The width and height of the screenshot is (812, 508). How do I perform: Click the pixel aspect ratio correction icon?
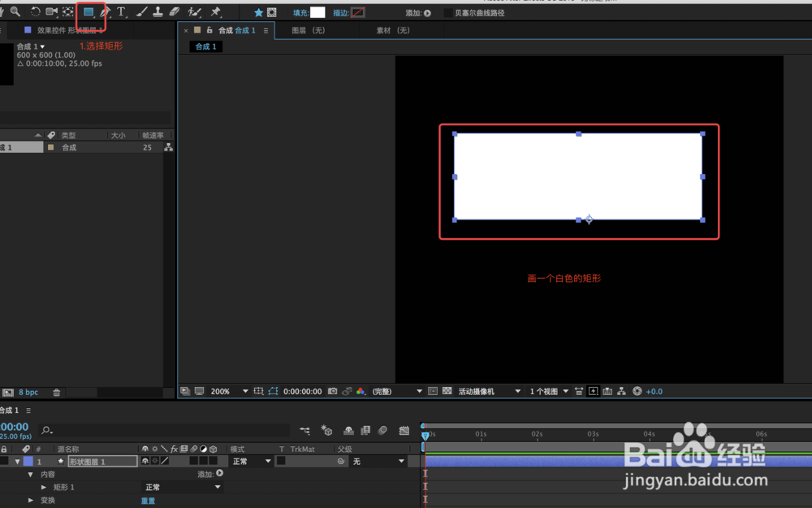579,392
